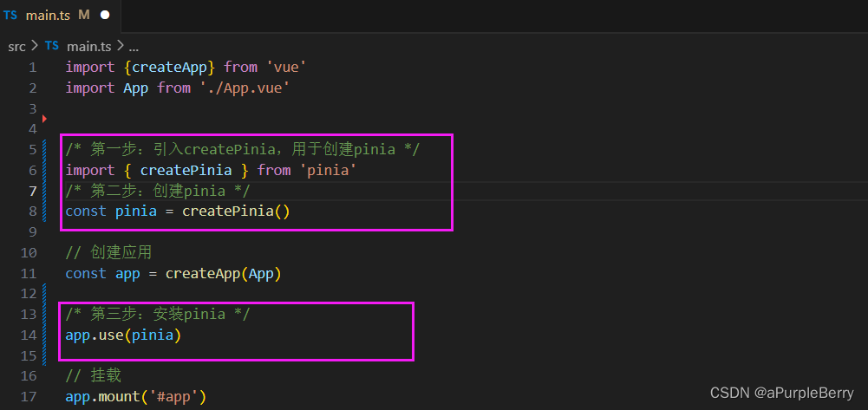Viewport: 868px width, 410px height.
Task: Click the red deleted-lines gutter arrow
Action: point(44,119)
